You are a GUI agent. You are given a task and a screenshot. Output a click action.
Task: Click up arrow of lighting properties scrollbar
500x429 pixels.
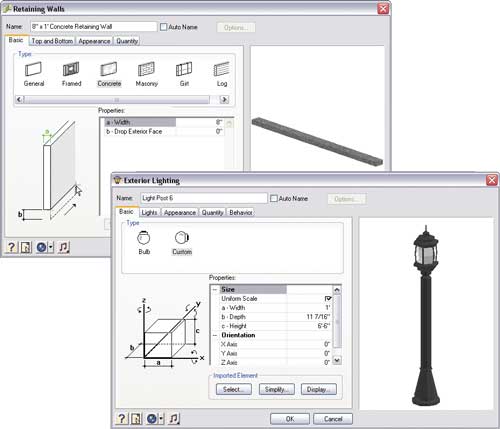coord(337,290)
